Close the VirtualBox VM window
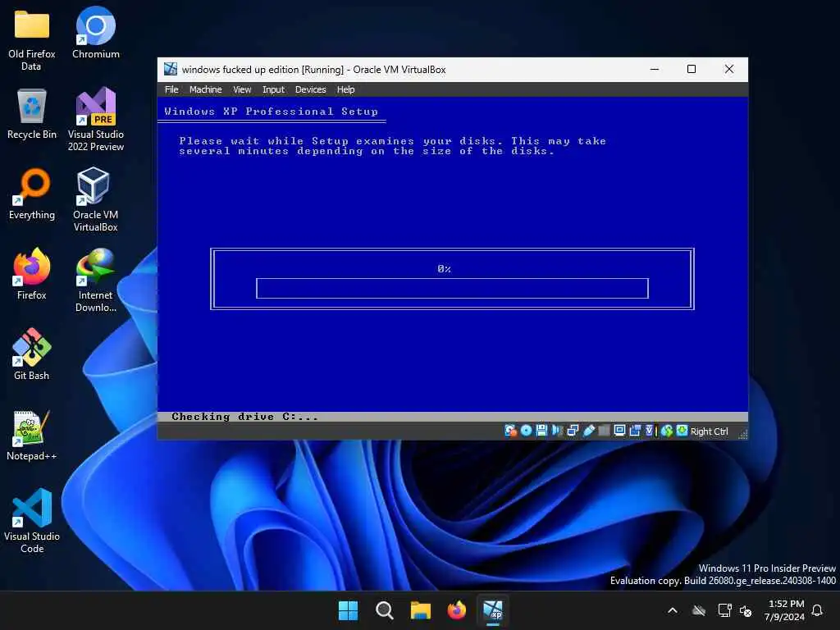The image size is (840, 630). pos(729,69)
